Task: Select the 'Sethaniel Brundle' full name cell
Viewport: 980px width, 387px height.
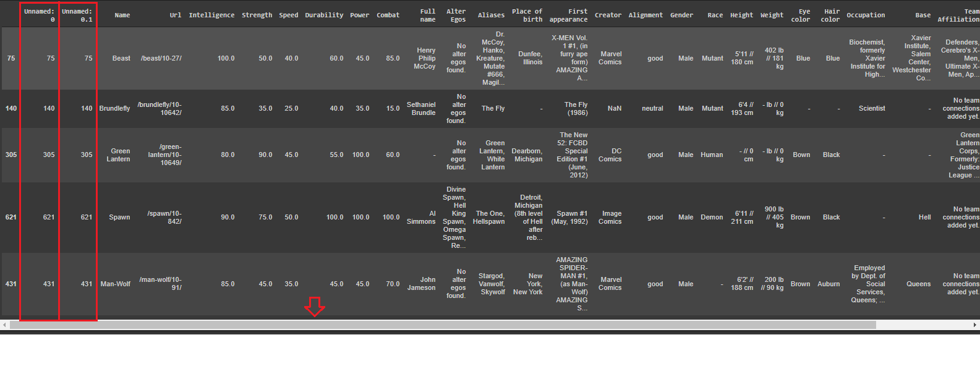Action: pos(421,108)
